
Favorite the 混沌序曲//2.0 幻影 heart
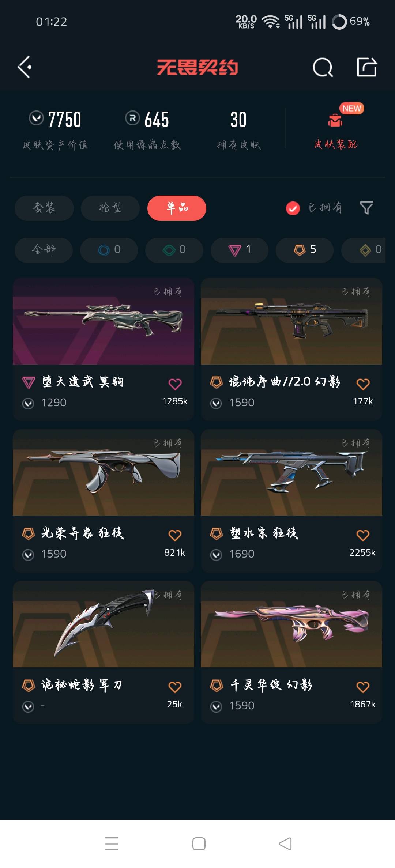[363, 384]
